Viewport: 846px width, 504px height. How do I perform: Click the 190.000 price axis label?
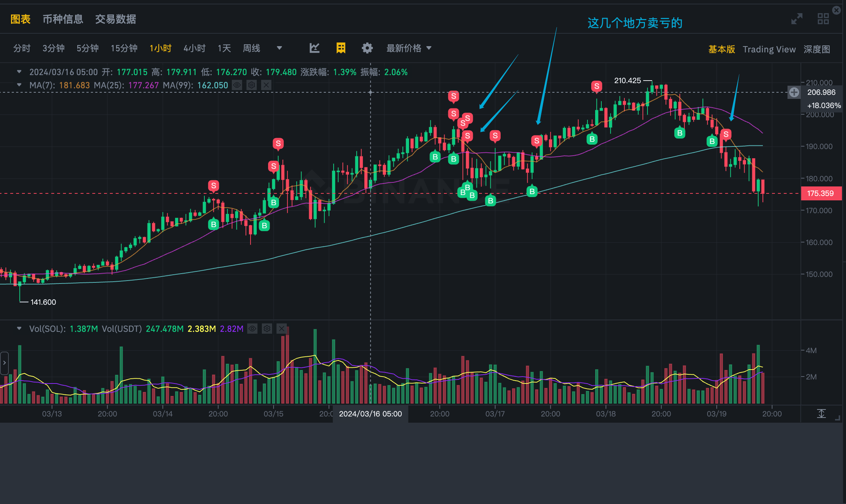[x=819, y=147]
